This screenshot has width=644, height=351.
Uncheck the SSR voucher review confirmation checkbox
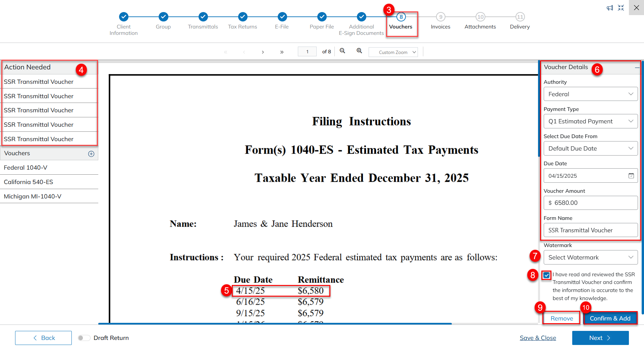tap(547, 275)
